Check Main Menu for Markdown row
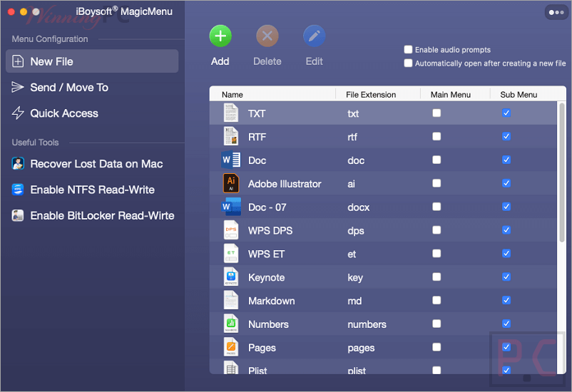The image size is (572, 392). 436,300
